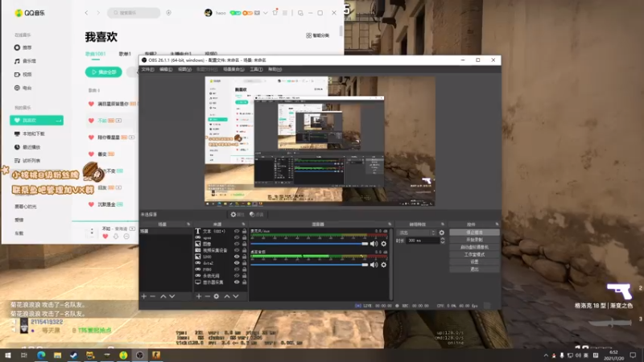Toggle visibility of the PUBG source
Screen dimensions: 644x362
pos(237,269)
